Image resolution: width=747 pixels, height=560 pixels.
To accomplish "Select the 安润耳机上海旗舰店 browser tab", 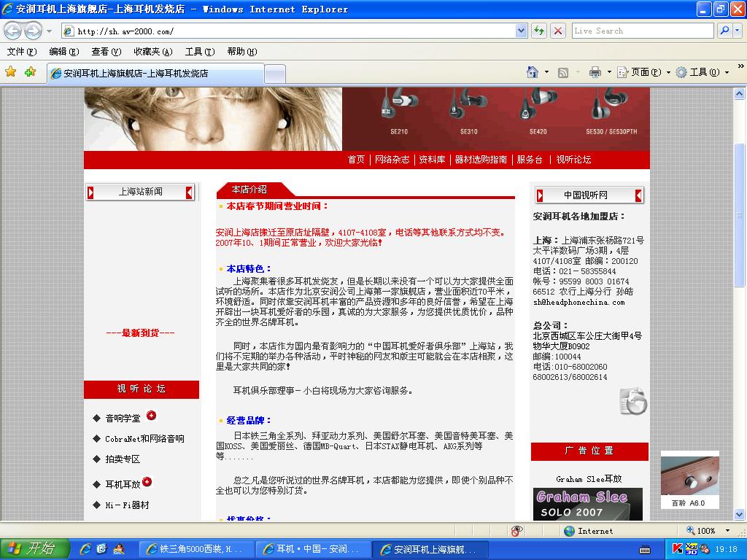I will tap(155, 74).
